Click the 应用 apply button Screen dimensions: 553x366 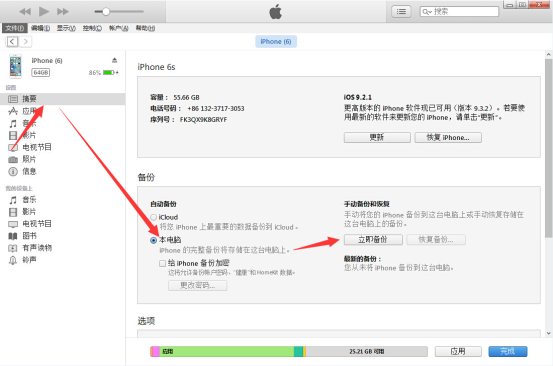coord(458,351)
